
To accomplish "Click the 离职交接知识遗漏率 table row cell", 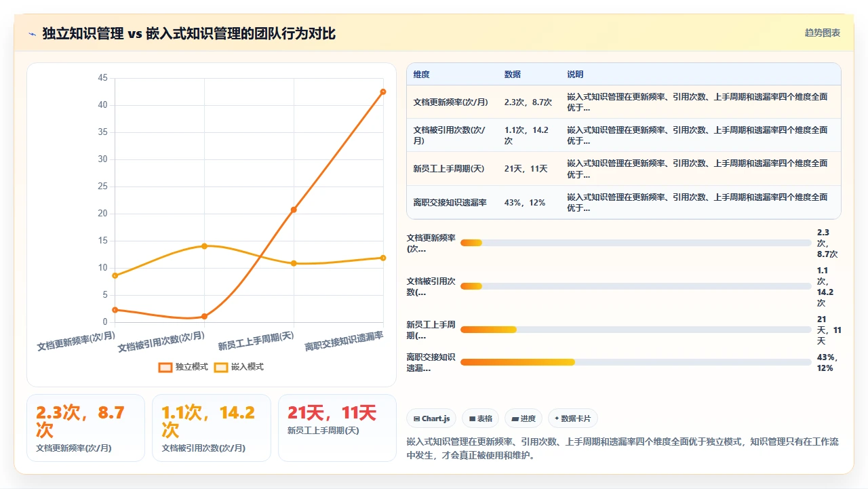I will 452,202.
